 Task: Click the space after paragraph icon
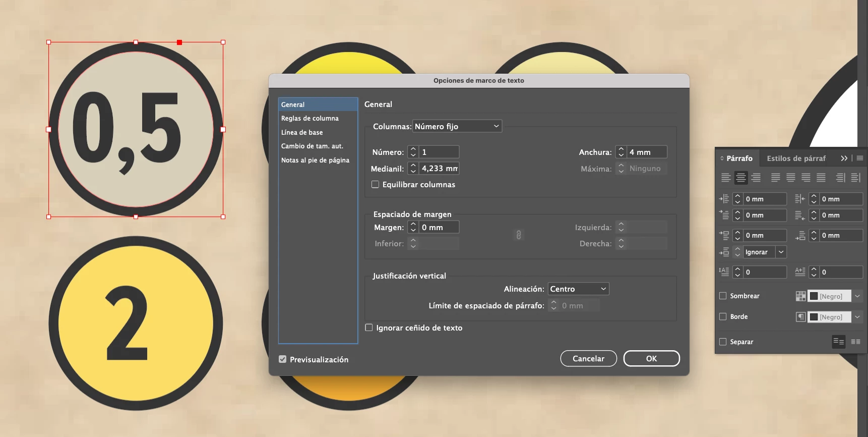(x=800, y=236)
